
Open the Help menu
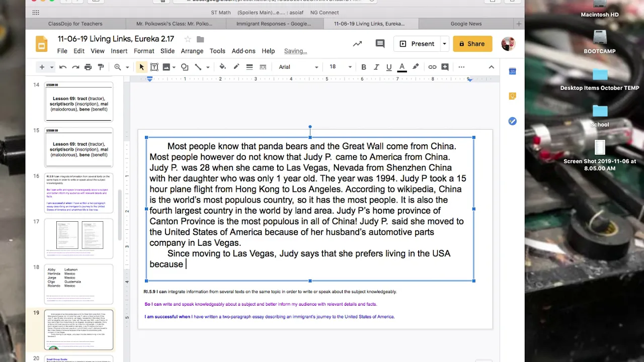[268, 51]
